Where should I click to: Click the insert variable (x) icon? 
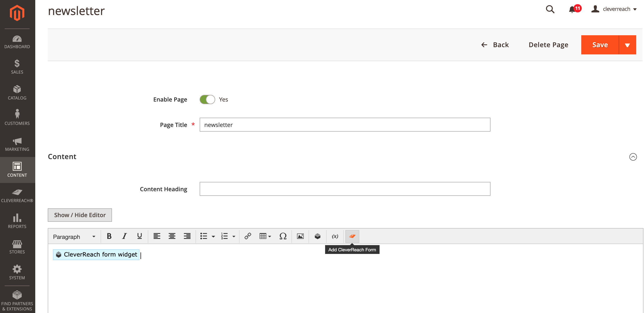pos(335,236)
